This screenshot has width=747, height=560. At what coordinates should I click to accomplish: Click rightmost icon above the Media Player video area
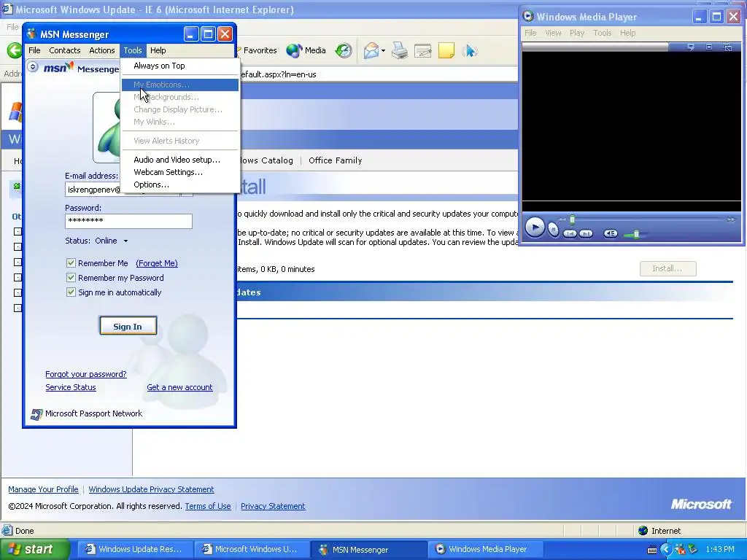[x=727, y=47]
